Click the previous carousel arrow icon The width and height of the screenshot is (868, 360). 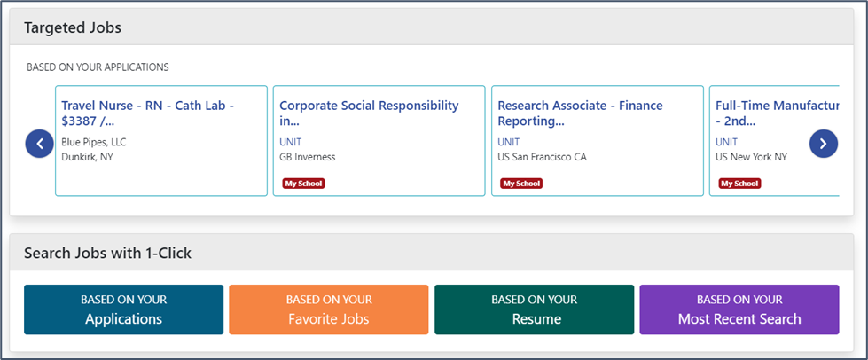pyautogui.click(x=39, y=144)
